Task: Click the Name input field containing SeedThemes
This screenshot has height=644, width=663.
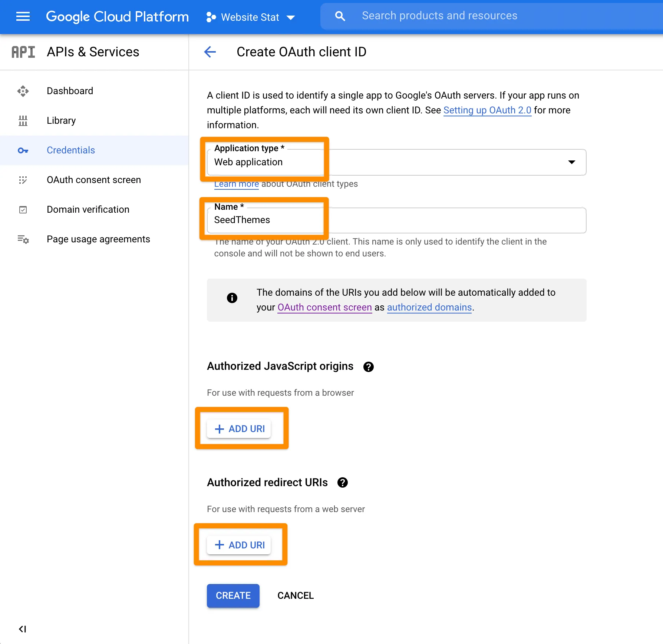Action: (396, 220)
